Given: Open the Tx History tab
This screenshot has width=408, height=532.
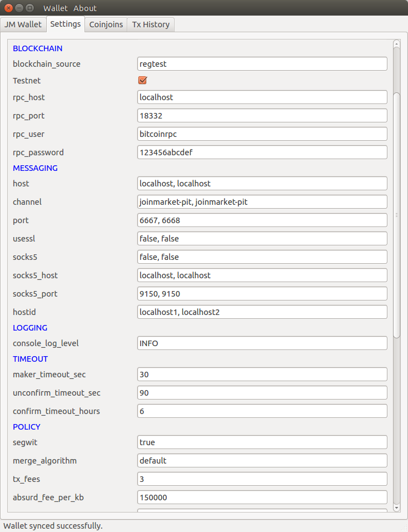Looking at the screenshot, I should point(151,24).
